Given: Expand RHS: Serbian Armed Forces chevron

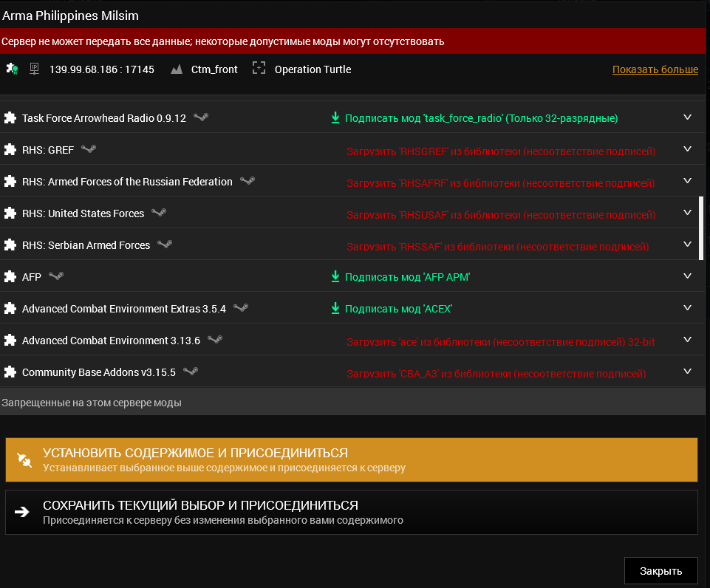Looking at the screenshot, I should (687, 244).
